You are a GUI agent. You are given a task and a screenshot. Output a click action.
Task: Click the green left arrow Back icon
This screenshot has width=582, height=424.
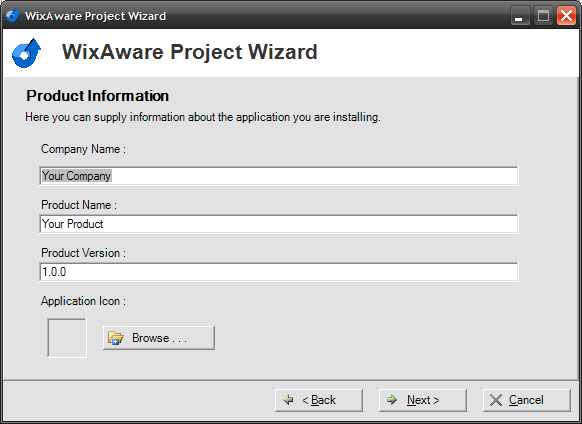(x=288, y=400)
